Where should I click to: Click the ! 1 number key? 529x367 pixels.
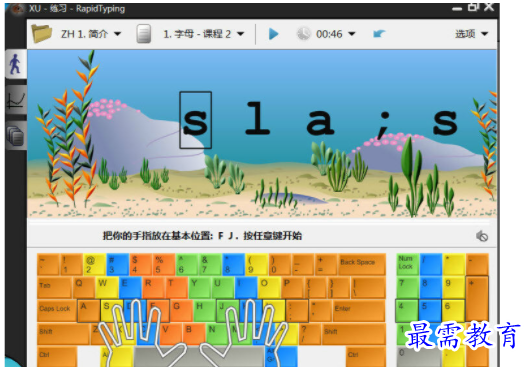click(x=71, y=264)
